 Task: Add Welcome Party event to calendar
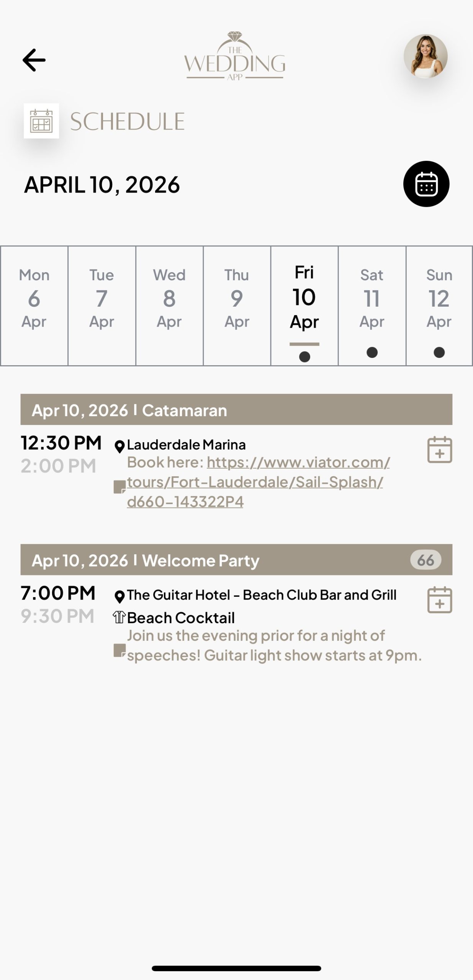tap(439, 599)
